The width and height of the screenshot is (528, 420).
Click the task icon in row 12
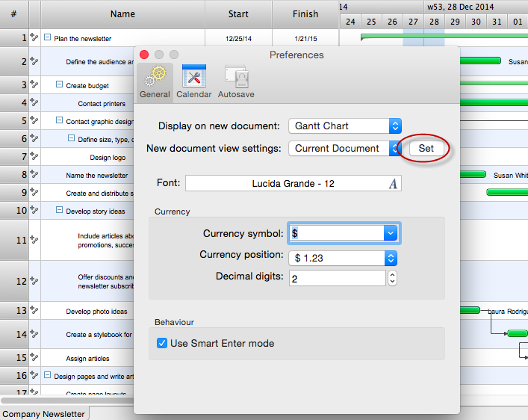click(34, 280)
